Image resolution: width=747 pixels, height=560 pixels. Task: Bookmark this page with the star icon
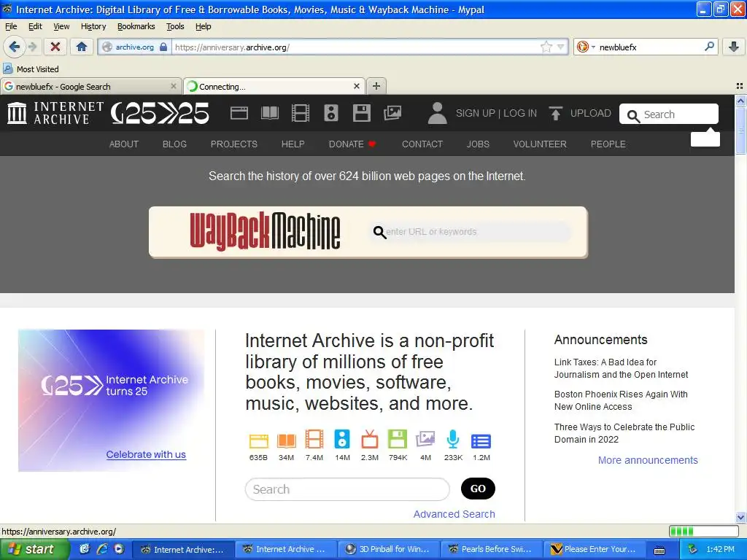[546, 47]
